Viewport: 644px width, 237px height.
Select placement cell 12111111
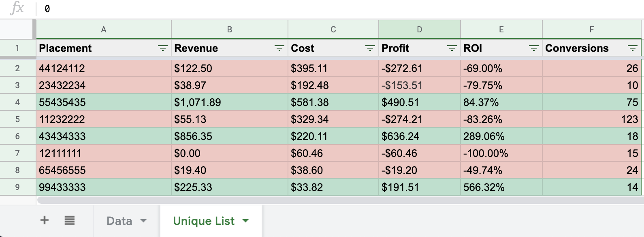104,153
